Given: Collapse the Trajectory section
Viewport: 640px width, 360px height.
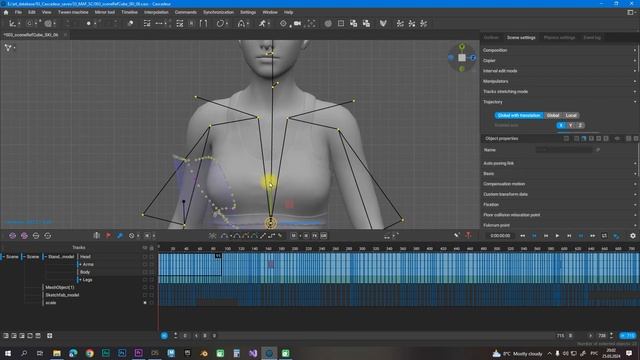Looking at the screenshot, I should tap(559, 102).
